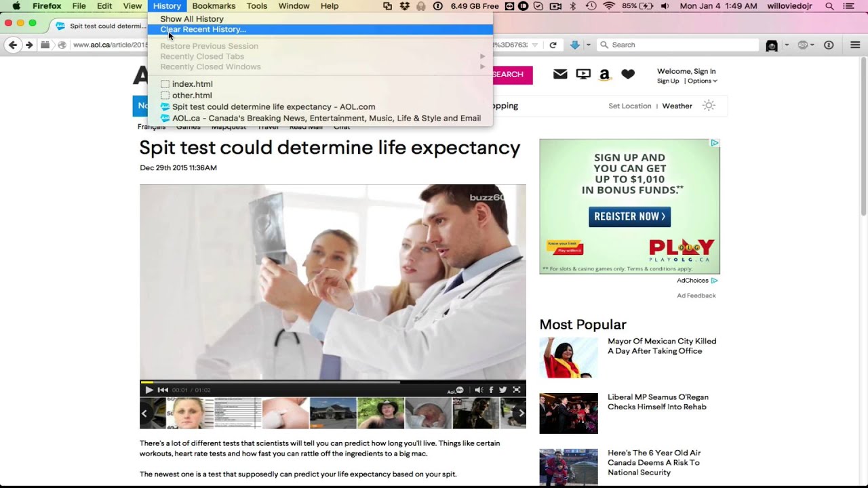Screen dimensions: 868x488
Task: Open the Downloads arrow icon in toolbar
Action: click(575, 45)
